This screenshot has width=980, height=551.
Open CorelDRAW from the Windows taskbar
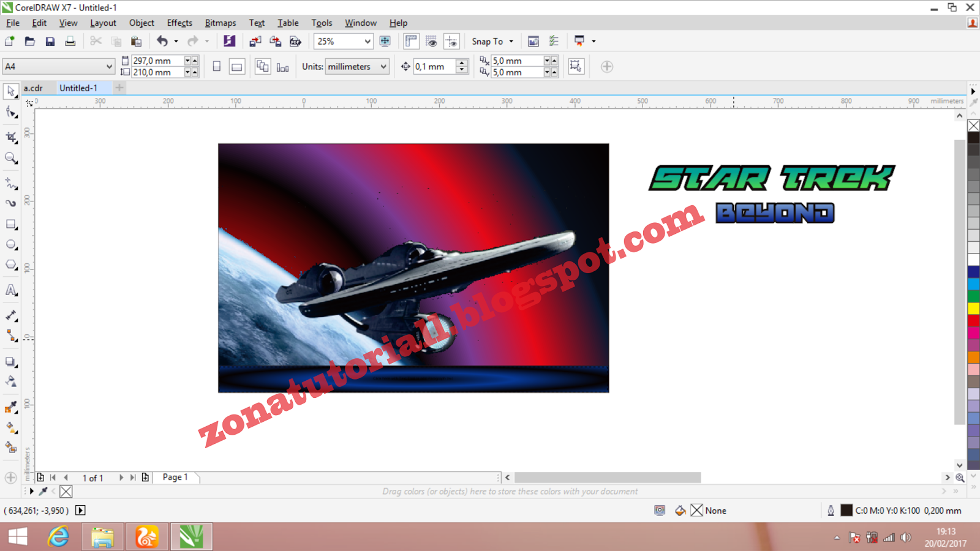[191, 537]
